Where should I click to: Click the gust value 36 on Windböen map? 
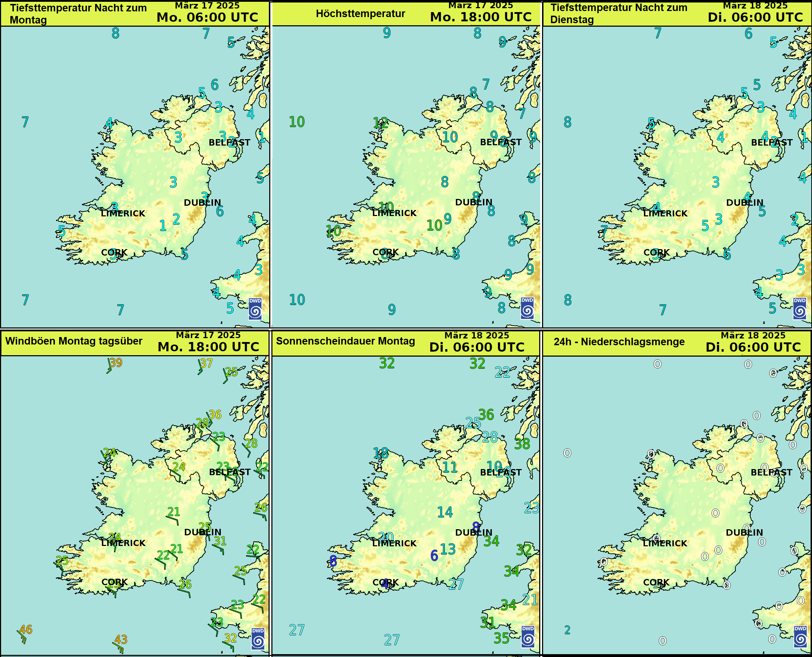pos(215,414)
